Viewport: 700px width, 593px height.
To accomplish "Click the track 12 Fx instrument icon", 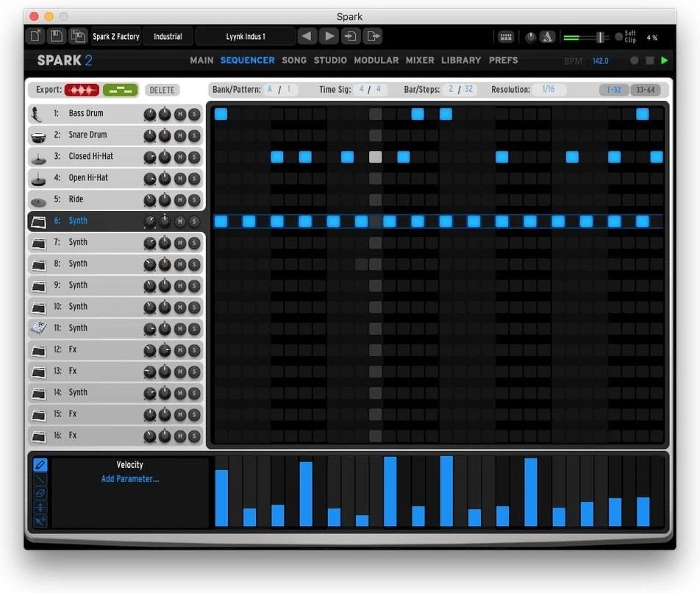I will pyautogui.click(x=38, y=350).
